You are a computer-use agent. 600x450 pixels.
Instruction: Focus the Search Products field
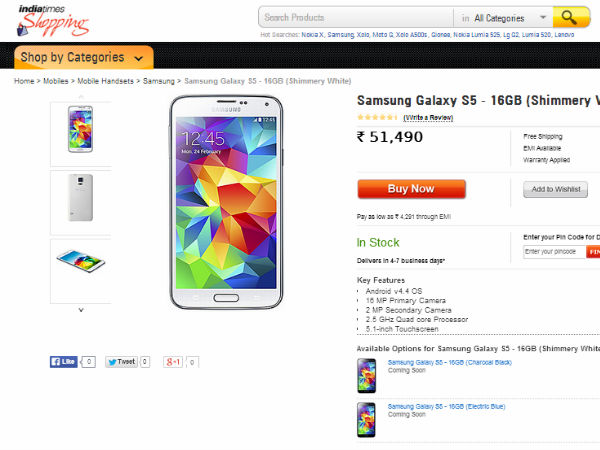[x=355, y=17]
